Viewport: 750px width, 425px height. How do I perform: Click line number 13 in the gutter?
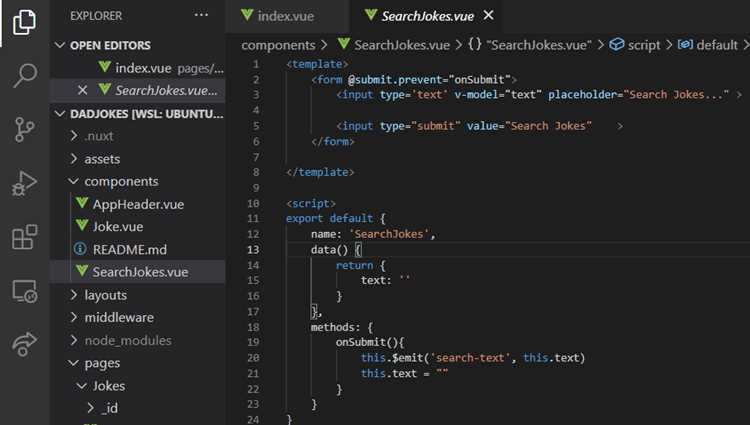pos(253,249)
